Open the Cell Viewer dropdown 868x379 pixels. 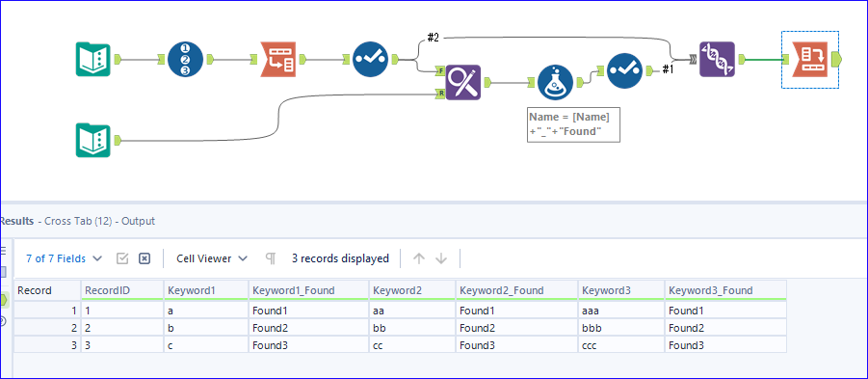point(212,258)
